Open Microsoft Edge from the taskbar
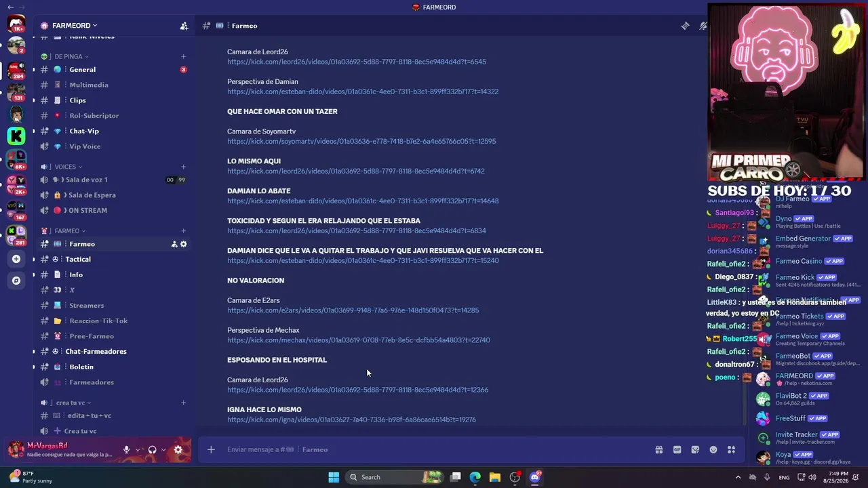This screenshot has width=868, height=488. tap(475, 477)
